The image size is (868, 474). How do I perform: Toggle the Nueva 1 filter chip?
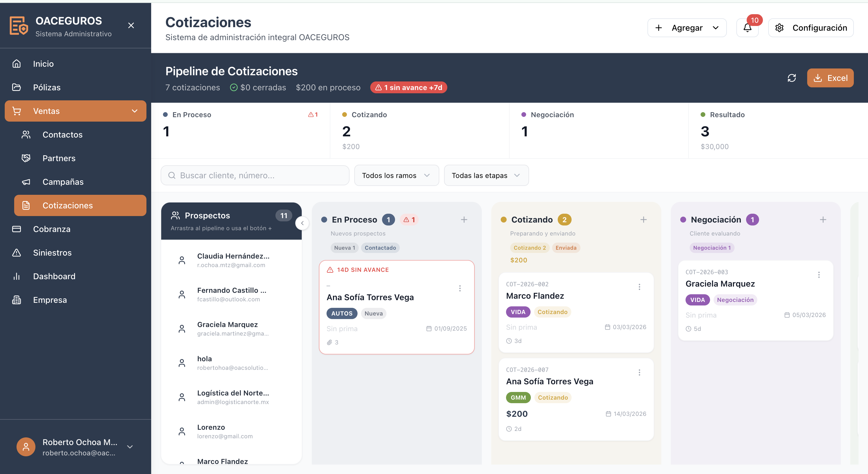(x=344, y=248)
